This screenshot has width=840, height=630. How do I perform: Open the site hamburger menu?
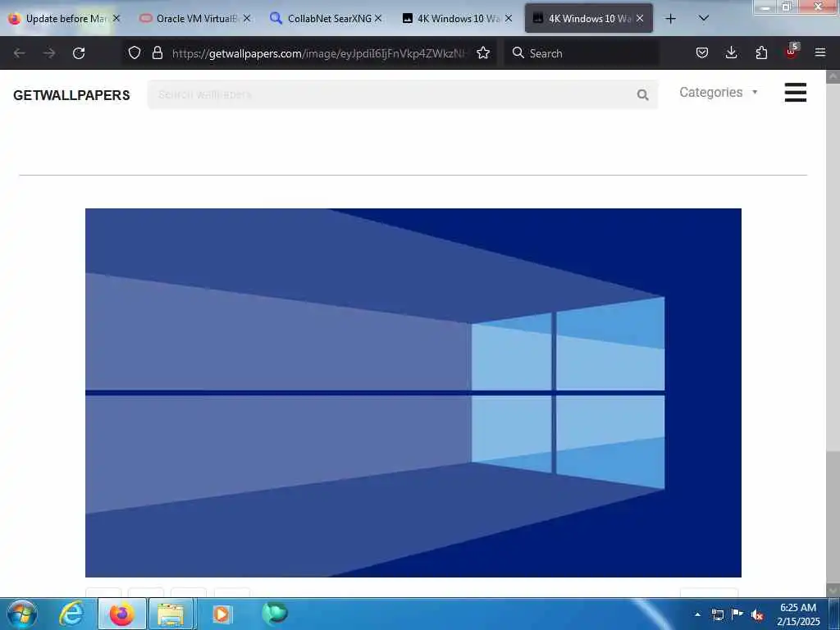coord(796,92)
